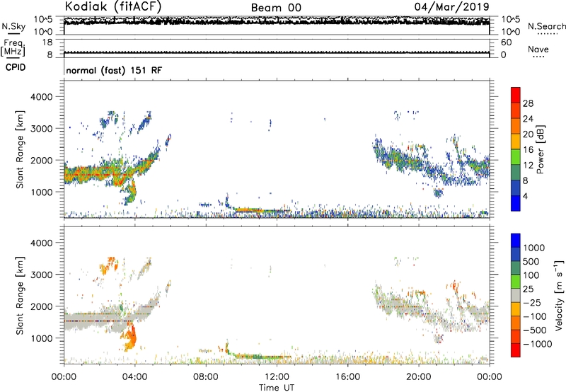566x392 pixels.
Task: Click the N.Search legend label
Action: click(546, 26)
